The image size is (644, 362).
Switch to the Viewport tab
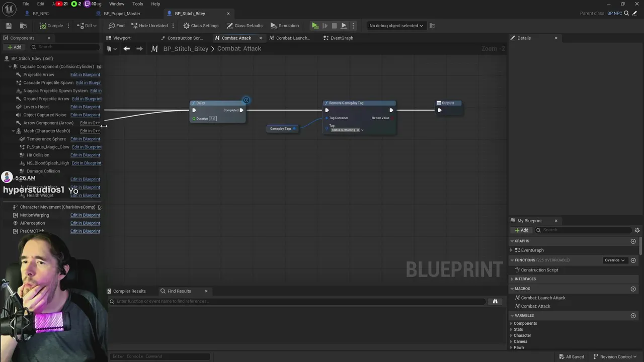122,38
